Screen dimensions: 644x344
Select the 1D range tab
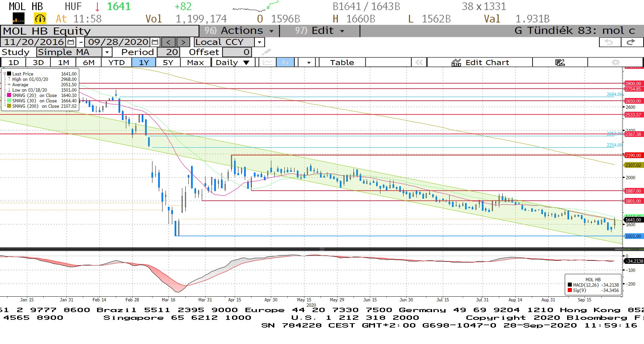[x=13, y=62]
